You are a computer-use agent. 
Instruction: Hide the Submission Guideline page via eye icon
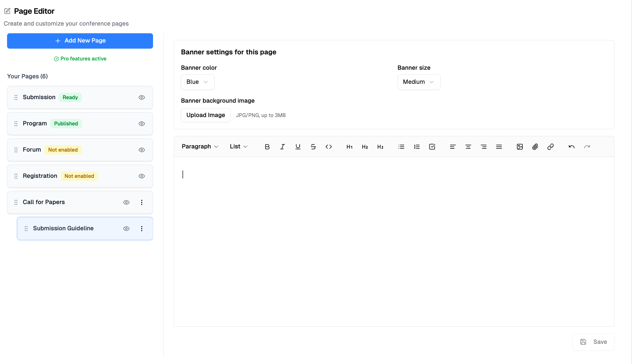pyautogui.click(x=126, y=229)
